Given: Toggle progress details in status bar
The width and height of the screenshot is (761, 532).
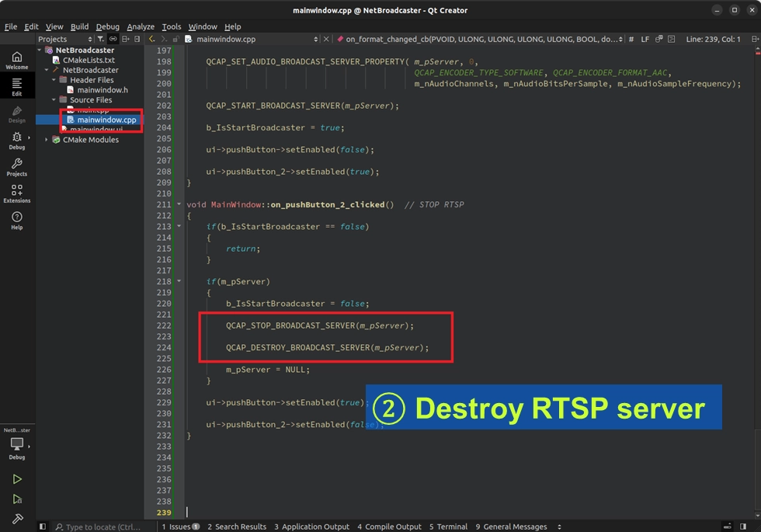Looking at the screenshot, I should [x=728, y=527].
